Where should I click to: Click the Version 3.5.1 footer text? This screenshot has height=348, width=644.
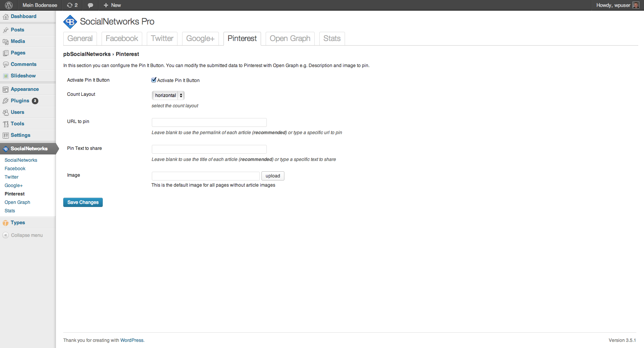click(x=622, y=340)
